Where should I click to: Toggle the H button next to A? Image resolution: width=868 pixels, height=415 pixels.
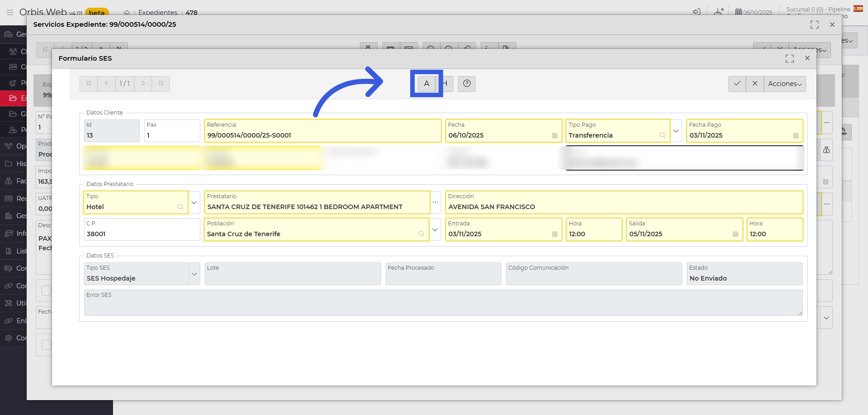[x=445, y=84]
